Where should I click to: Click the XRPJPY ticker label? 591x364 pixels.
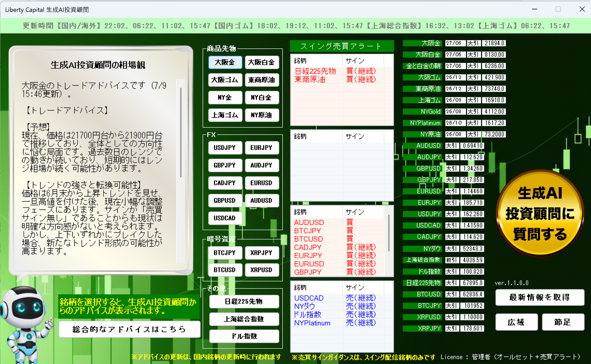click(423, 328)
